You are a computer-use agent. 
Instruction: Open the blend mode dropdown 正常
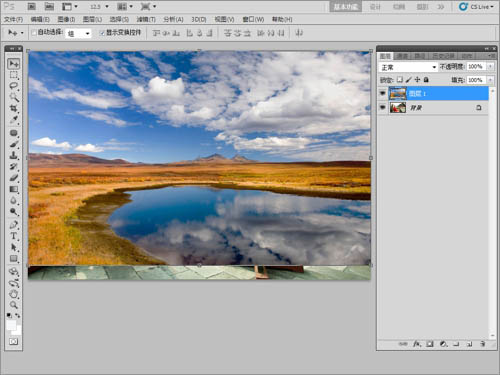pos(408,67)
